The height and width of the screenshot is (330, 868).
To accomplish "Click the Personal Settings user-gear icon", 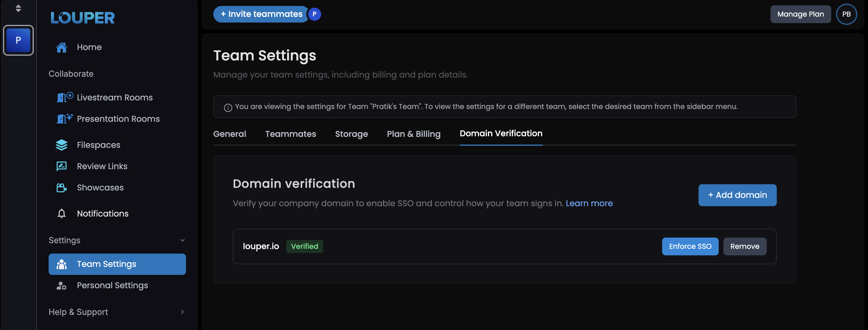I will click(x=61, y=286).
